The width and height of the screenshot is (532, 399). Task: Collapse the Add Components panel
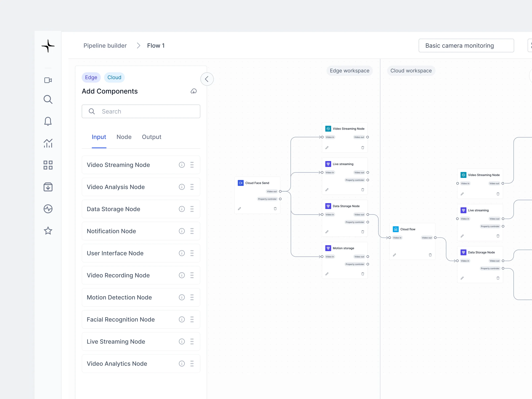coord(207,79)
